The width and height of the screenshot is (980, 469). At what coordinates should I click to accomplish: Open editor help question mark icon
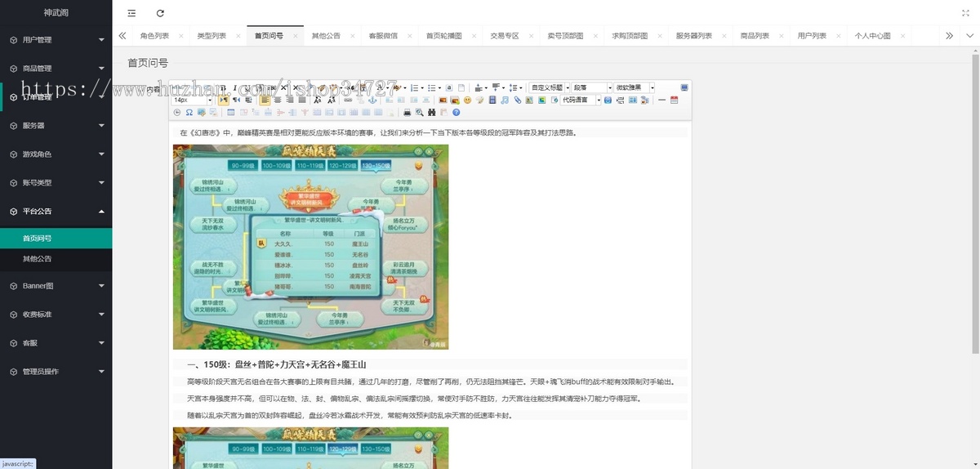click(456, 112)
